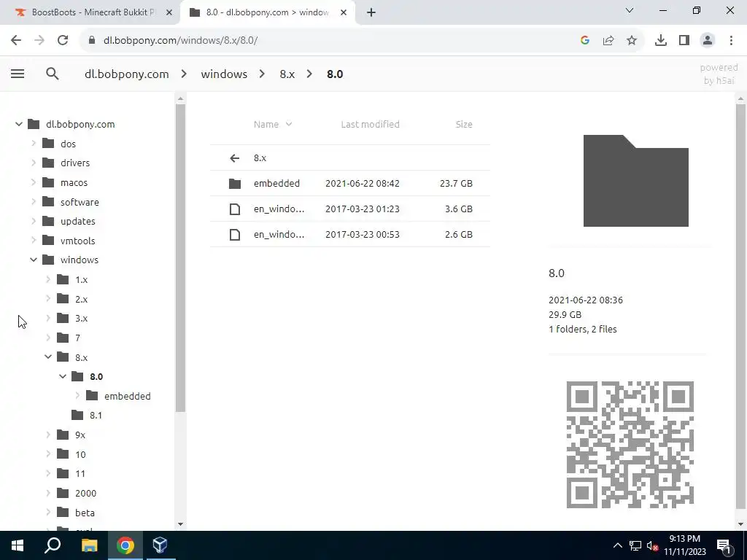Collapse the dl.bobpony.com tree root

(x=18, y=124)
